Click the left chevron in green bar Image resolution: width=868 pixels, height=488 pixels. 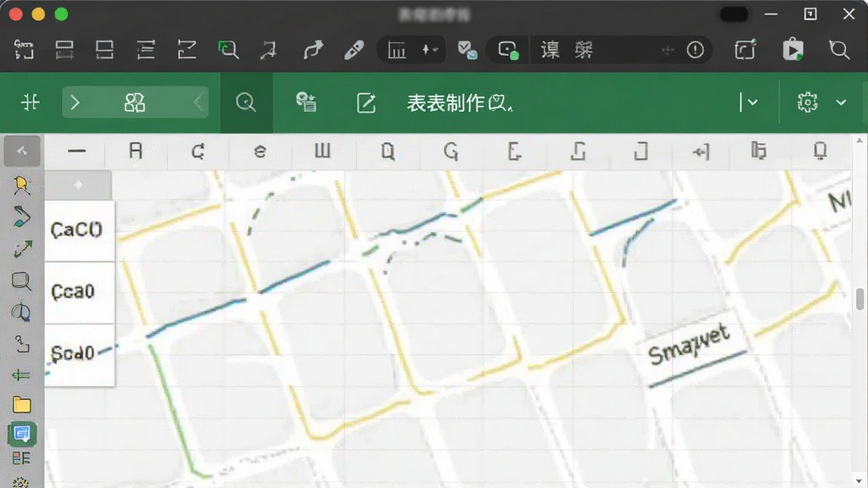click(x=198, y=103)
